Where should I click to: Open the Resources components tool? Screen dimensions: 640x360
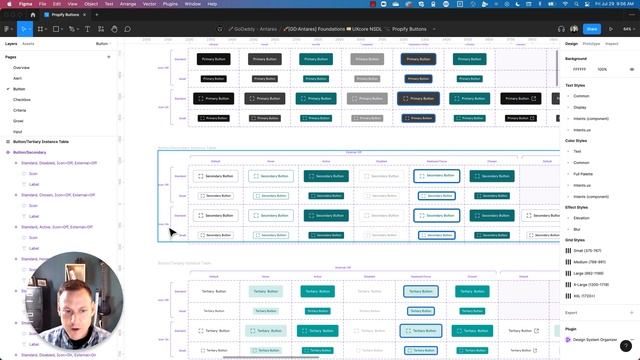(x=101, y=29)
